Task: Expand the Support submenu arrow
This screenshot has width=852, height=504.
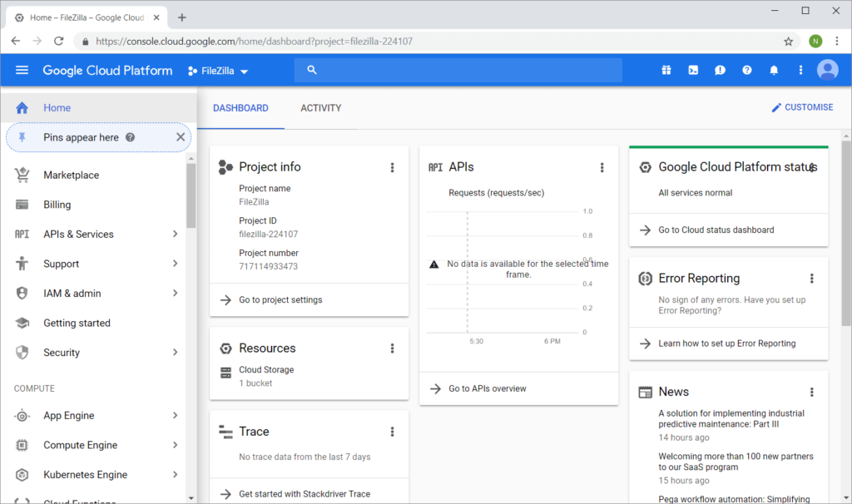Action: [175, 264]
